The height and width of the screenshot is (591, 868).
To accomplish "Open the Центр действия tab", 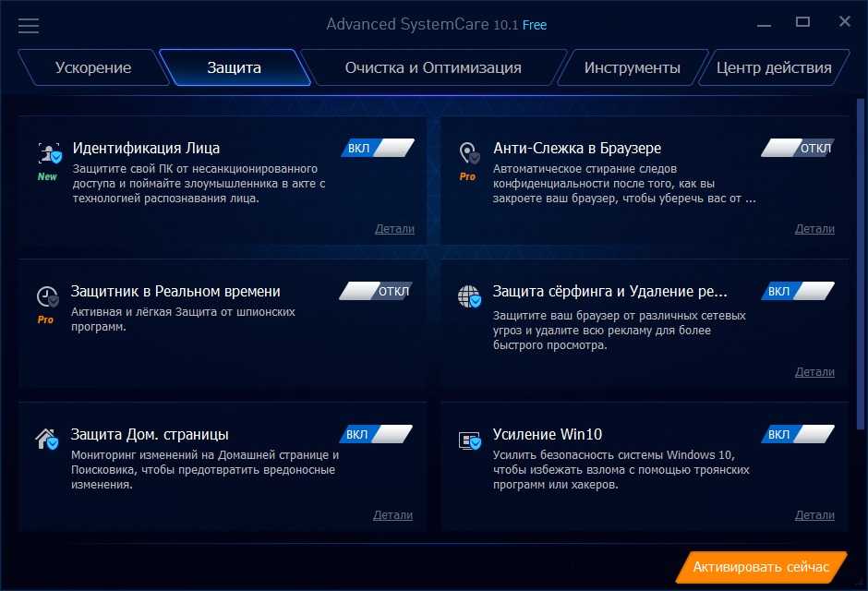I will [774, 67].
